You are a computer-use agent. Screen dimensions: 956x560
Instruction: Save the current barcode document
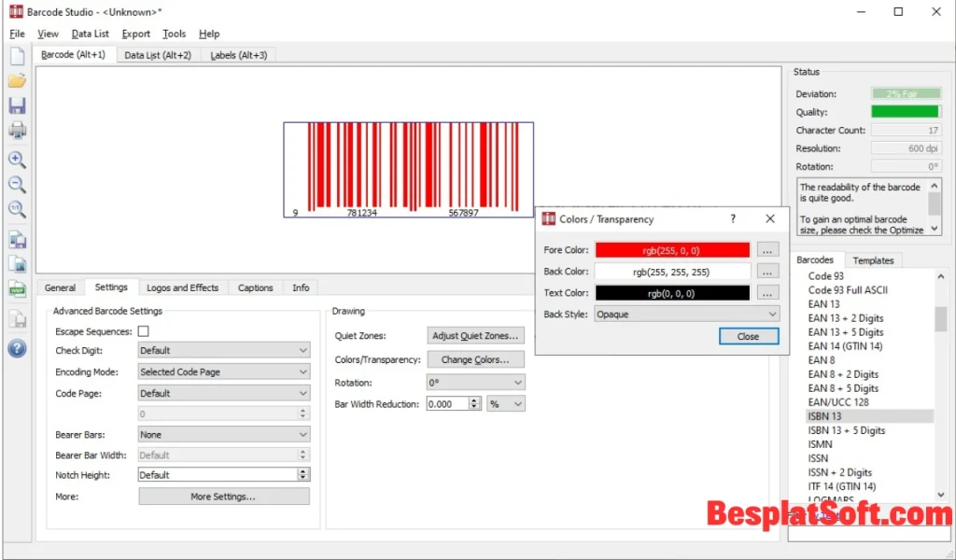tap(17, 105)
